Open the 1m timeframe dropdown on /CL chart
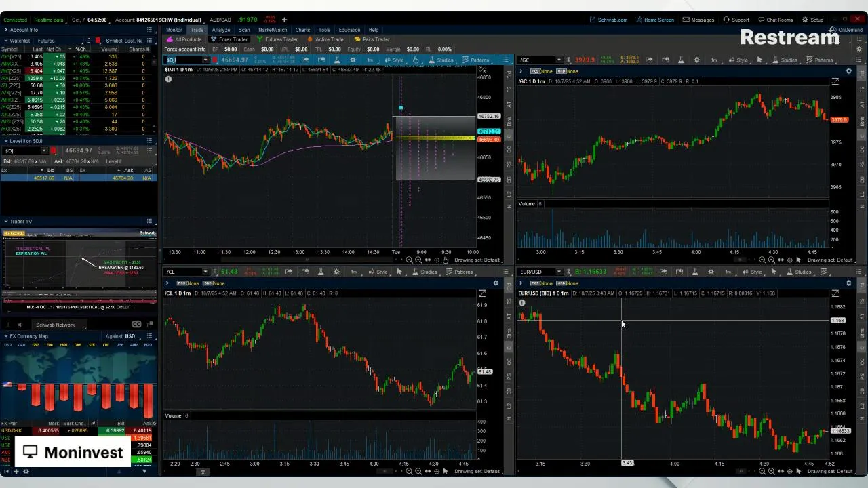The height and width of the screenshot is (488, 868). click(355, 272)
